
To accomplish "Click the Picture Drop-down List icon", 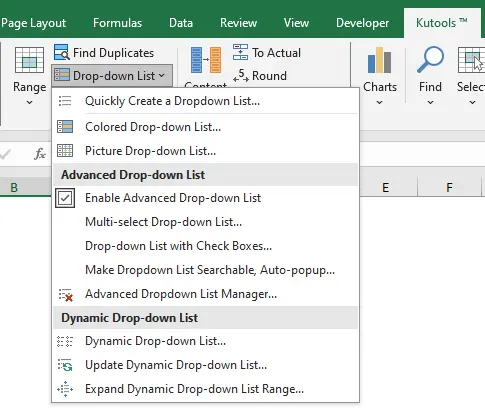I will pyautogui.click(x=65, y=151).
